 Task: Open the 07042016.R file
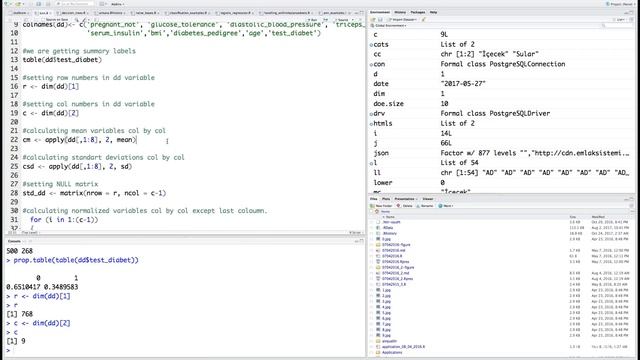392,256
